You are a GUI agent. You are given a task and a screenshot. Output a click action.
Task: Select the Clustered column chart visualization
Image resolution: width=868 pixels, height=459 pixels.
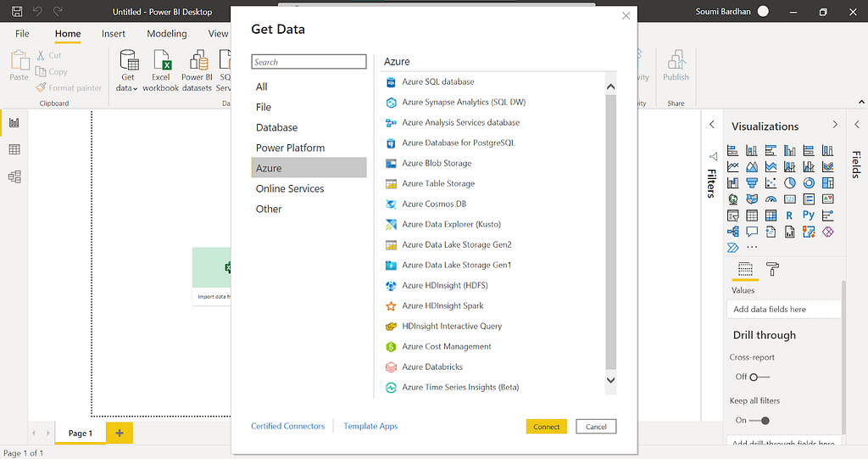pyautogui.click(x=790, y=150)
